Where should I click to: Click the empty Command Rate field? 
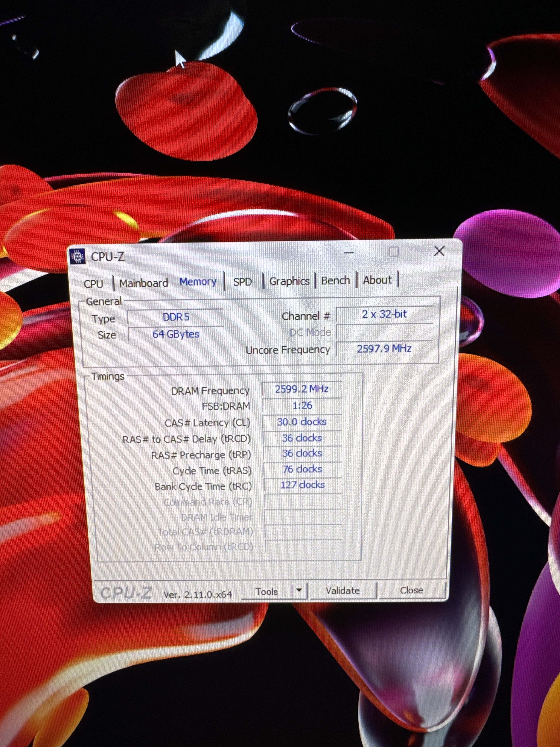303,501
